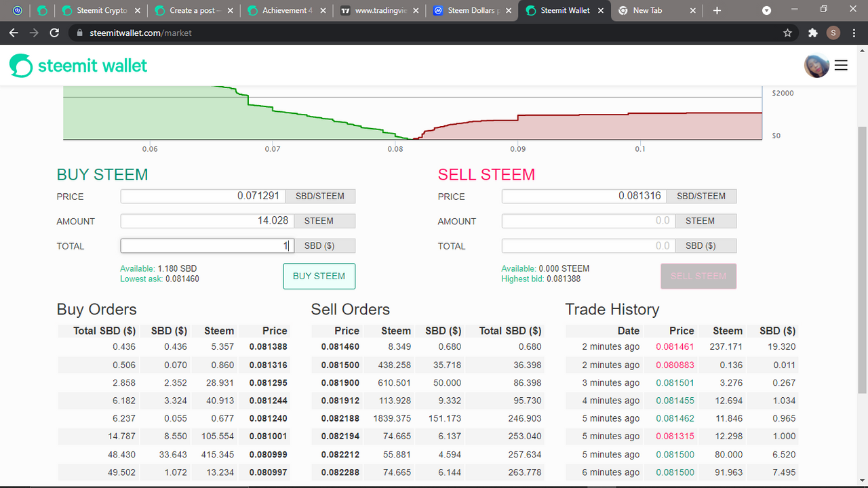
Task: Focus the address bar showing steemitwallet.com/market
Action: [434, 33]
